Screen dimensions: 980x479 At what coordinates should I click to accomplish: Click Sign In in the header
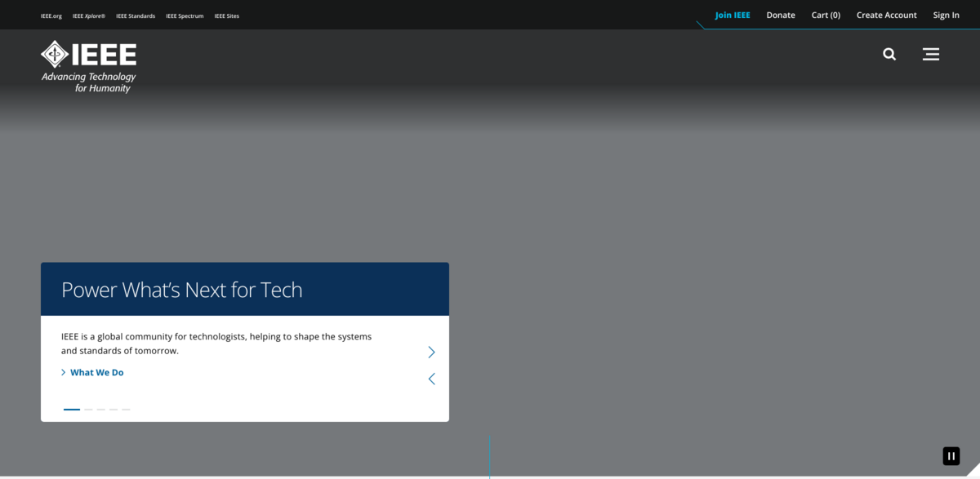946,15
